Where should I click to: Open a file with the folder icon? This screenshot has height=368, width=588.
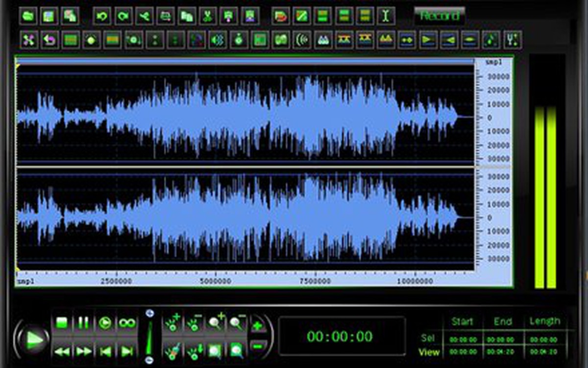(x=28, y=16)
